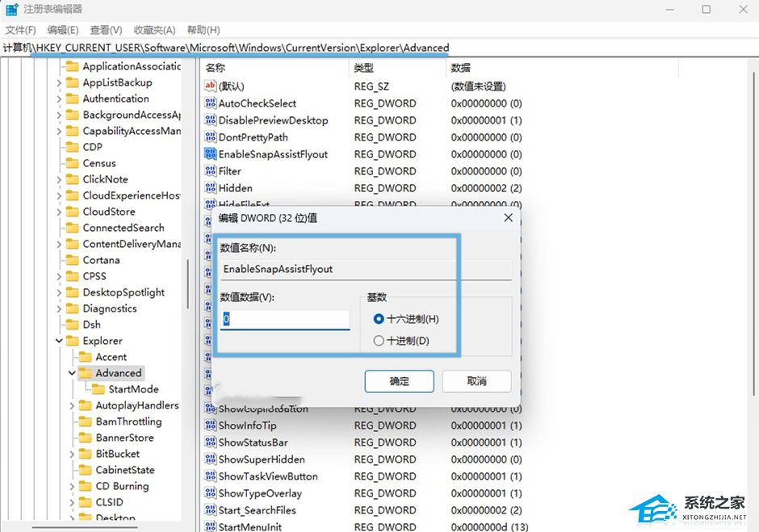
Task: Click the Authentication folder icon
Action: point(72,98)
